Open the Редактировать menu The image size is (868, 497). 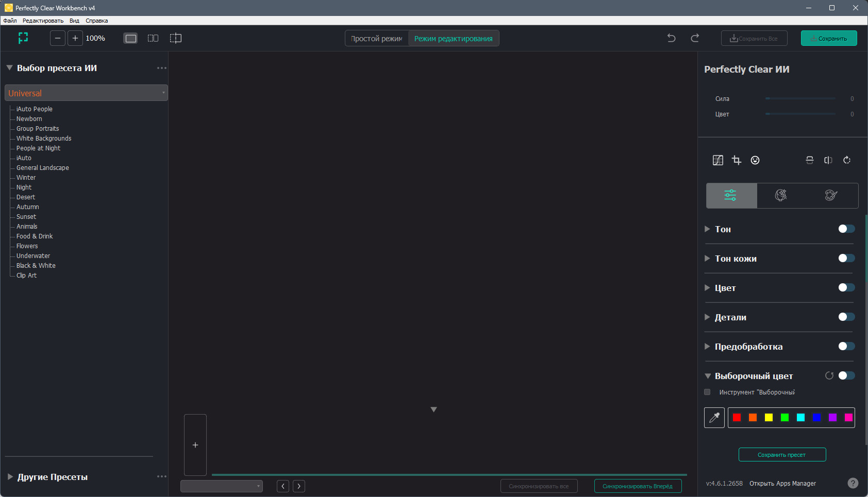click(43, 21)
